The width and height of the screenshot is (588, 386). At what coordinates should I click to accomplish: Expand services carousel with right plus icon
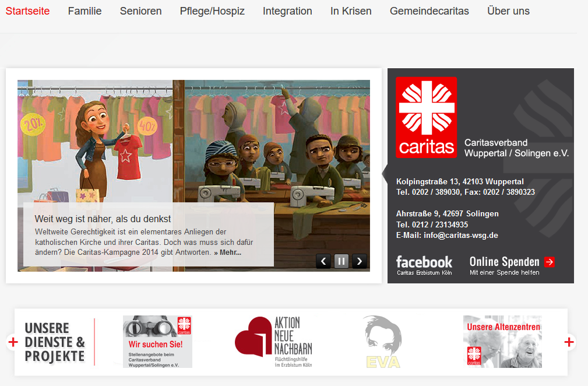(569, 342)
